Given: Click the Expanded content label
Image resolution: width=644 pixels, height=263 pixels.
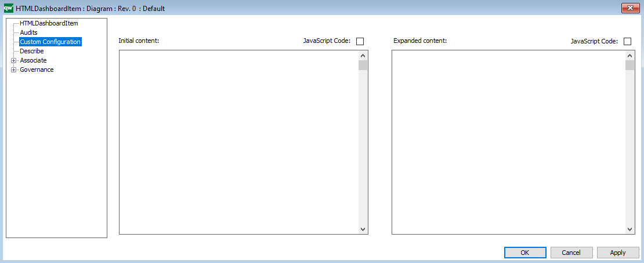Looking at the screenshot, I should click(420, 41).
